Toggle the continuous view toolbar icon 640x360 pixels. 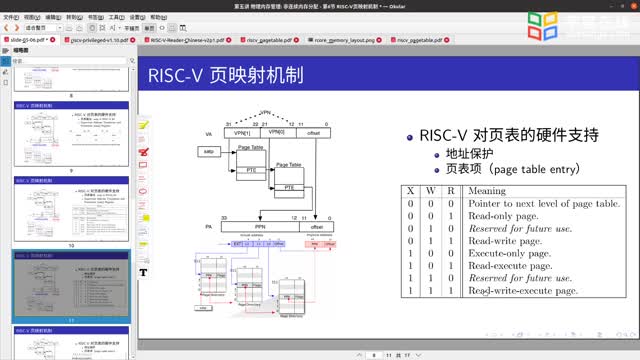[173, 28]
